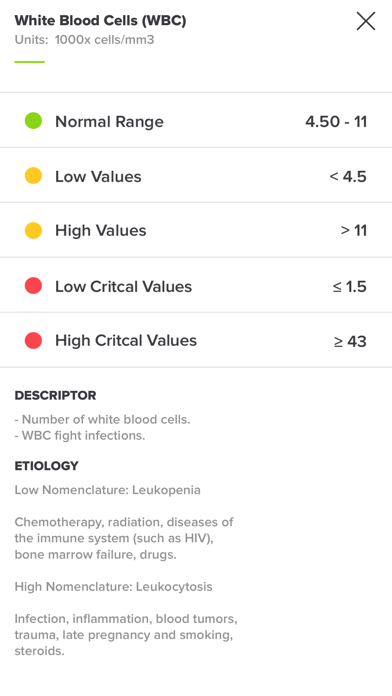Select the Low Critcal Values label
The image size is (392, 696).
coord(123,287)
